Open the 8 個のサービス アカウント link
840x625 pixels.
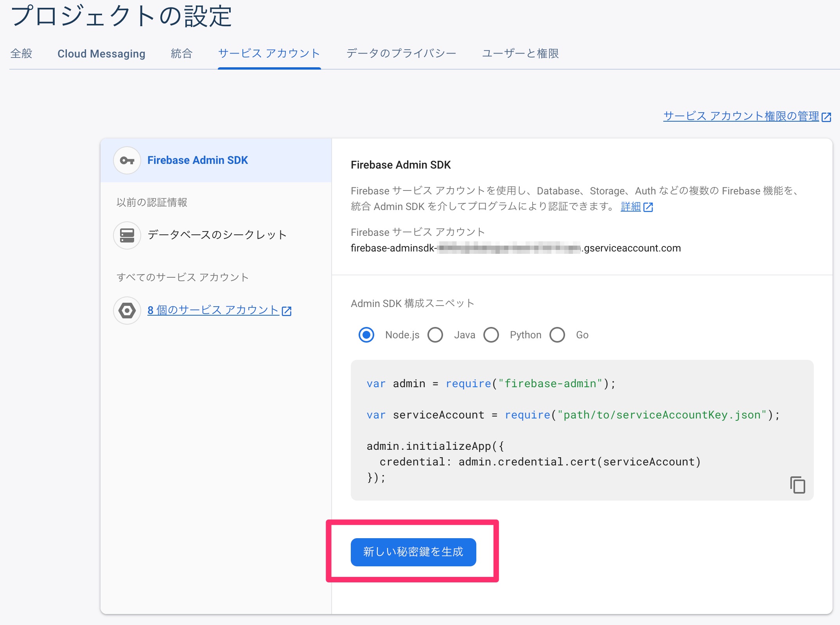click(x=213, y=310)
